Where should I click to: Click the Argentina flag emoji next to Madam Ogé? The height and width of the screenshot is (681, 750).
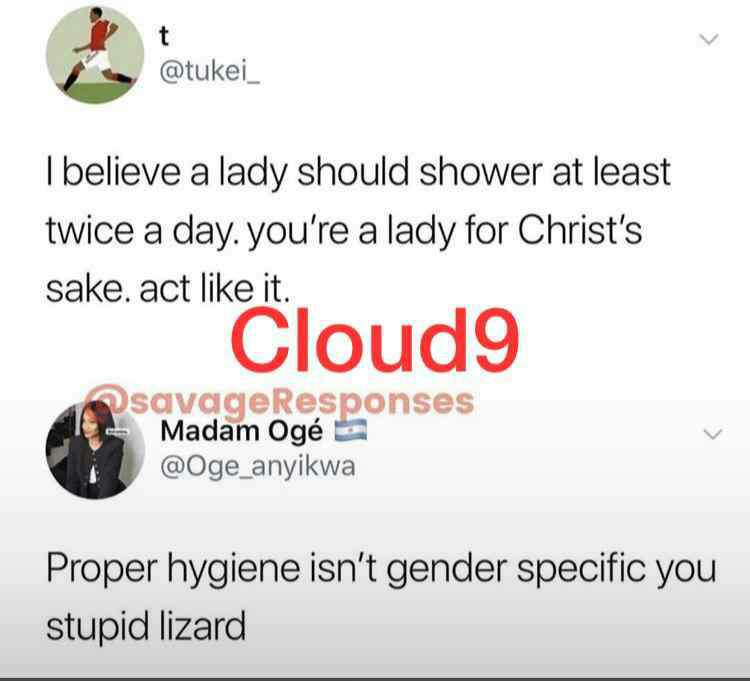point(350,430)
